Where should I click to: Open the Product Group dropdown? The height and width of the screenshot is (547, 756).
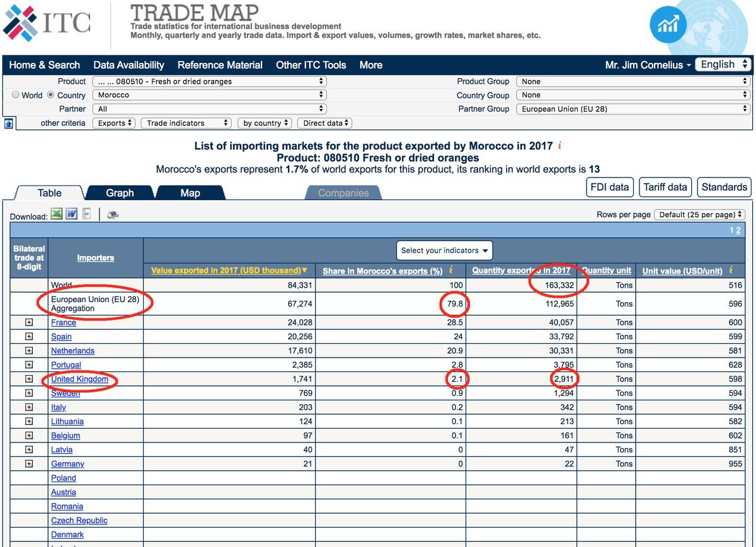(x=633, y=81)
